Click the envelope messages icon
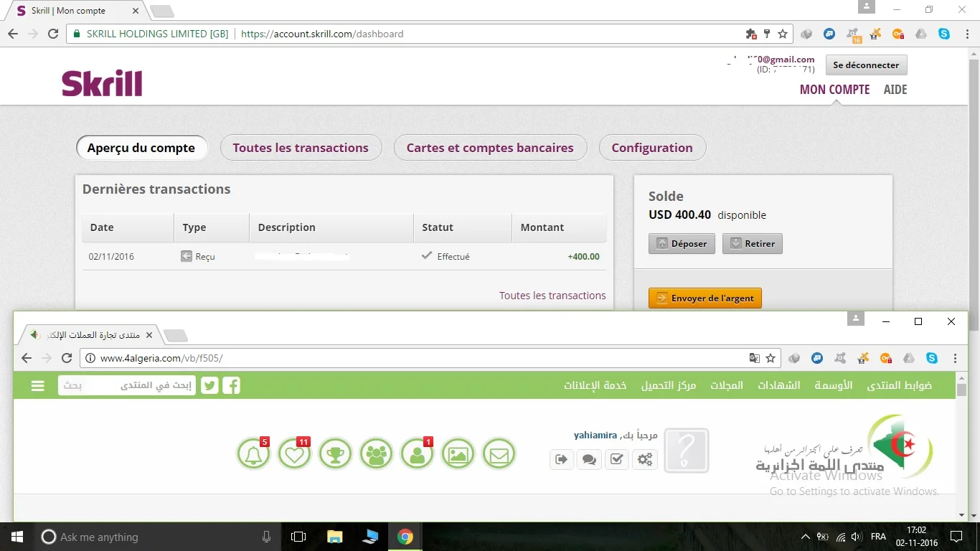The height and width of the screenshot is (551, 980). (499, 455)
